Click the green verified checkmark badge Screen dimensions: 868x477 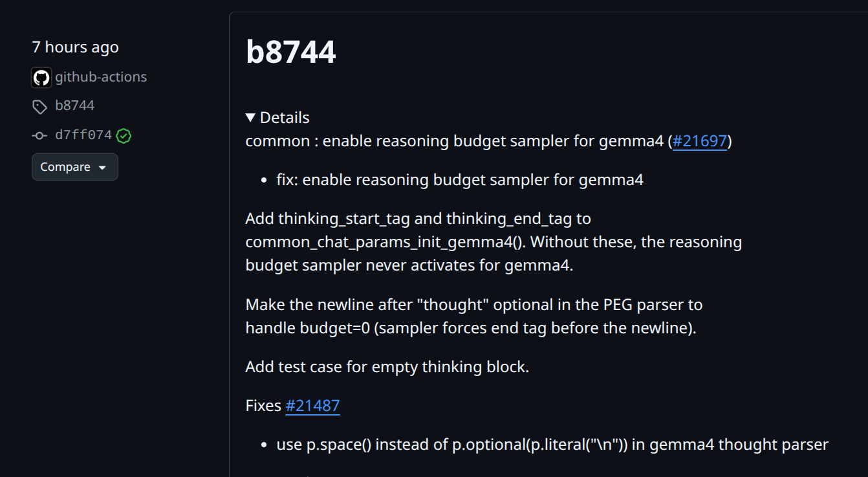click(124, 136)
